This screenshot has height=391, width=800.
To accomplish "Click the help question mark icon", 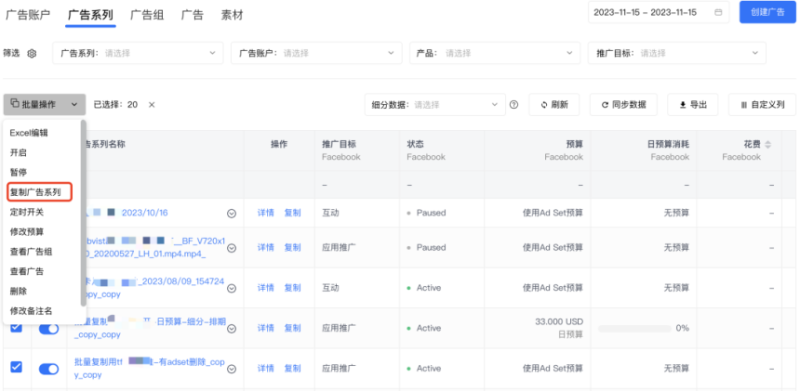I will click(x=514, y=105).
